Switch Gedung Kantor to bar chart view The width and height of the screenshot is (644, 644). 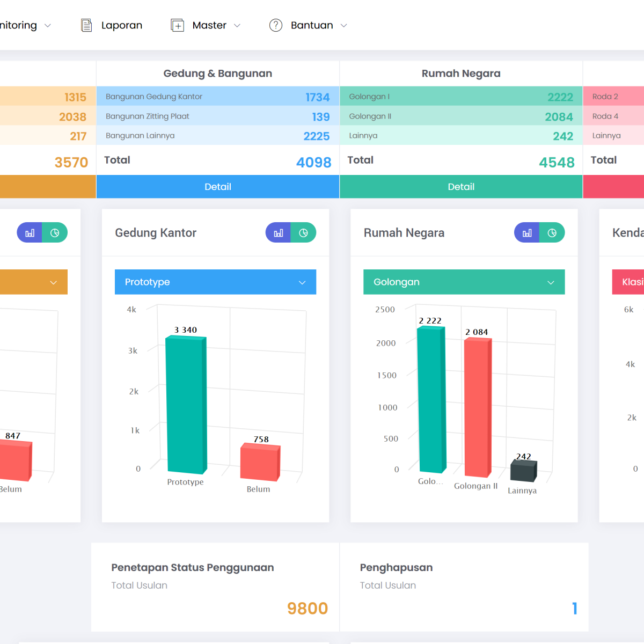tap(279, 233)
